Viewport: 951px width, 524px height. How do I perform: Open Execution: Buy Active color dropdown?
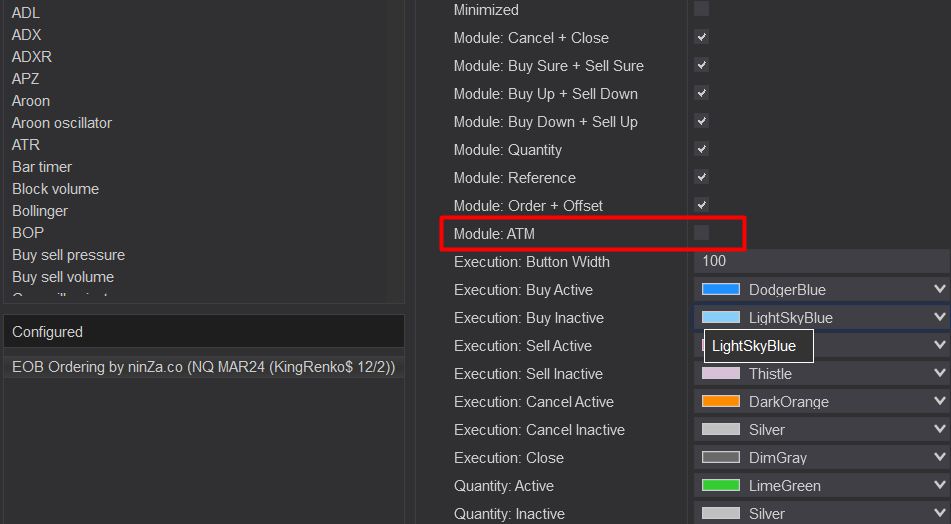point(938,289)
